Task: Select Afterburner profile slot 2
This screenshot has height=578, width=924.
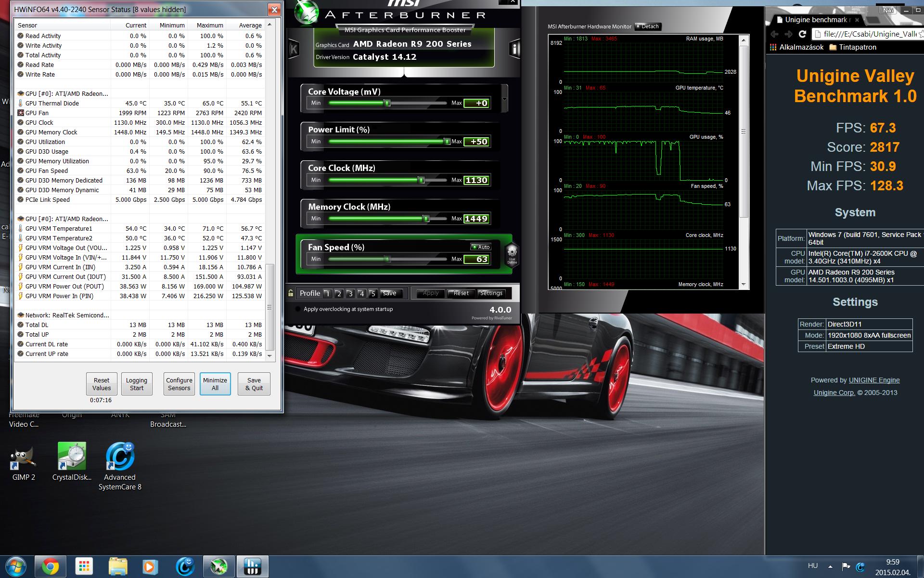Action: pyautogui.click(x=339, y=293)
